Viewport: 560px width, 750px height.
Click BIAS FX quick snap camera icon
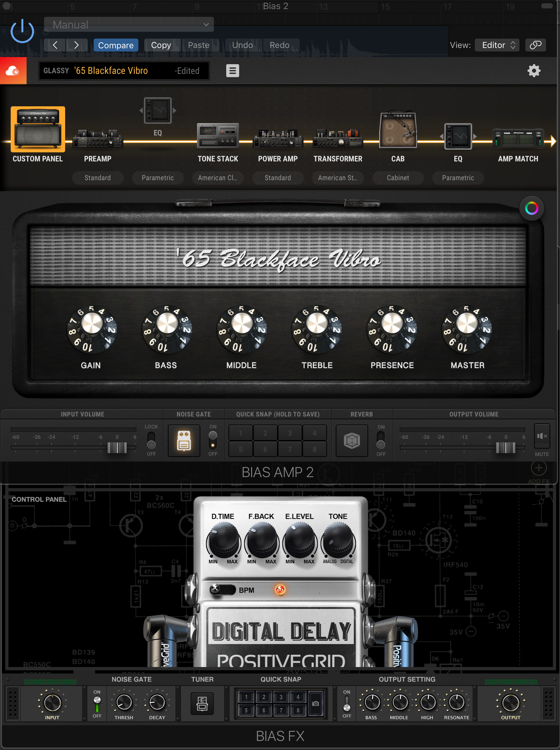(315, 704)
